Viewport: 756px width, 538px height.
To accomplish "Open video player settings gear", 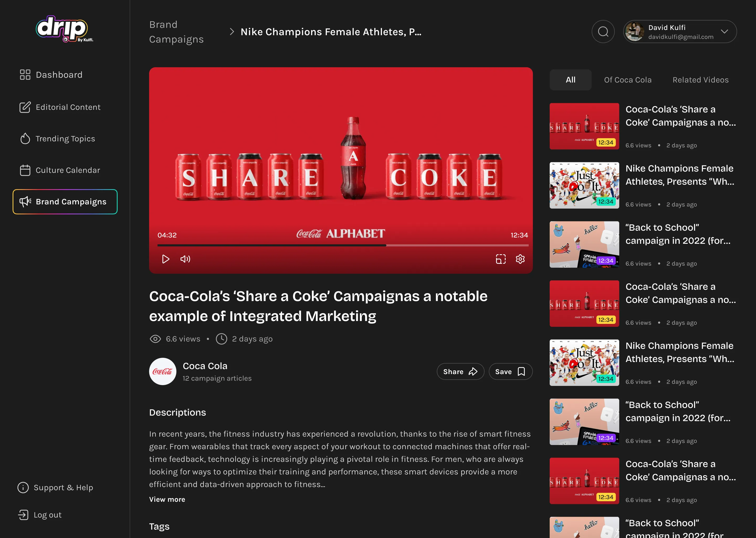I will click(520, 259).
